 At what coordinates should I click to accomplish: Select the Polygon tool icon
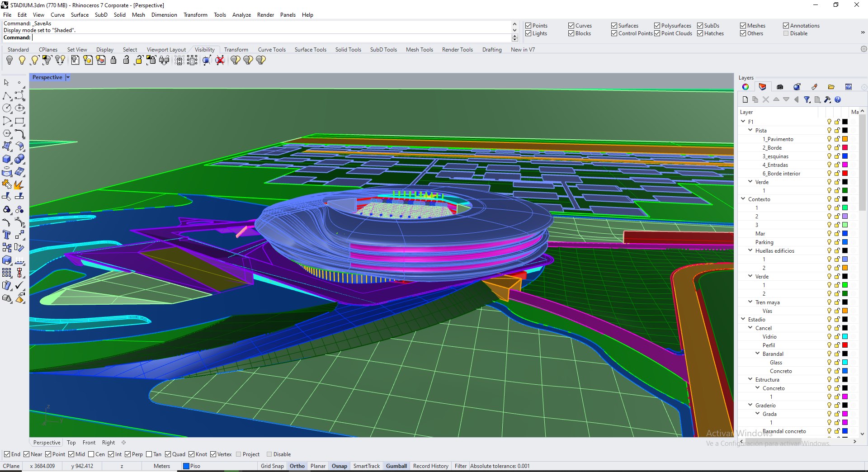click(7, 134)
